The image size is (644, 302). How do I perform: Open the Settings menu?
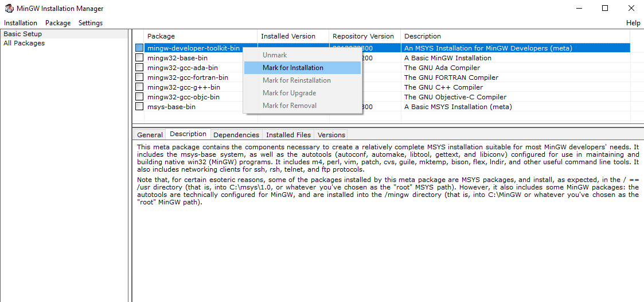coord(91,23)
